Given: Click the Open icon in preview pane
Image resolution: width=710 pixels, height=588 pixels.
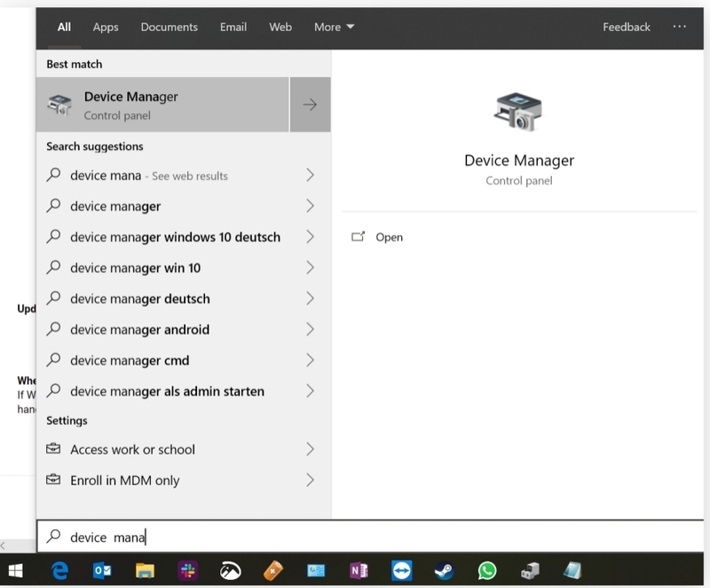Looking at the screenshot, I should [x=358, y=237].
